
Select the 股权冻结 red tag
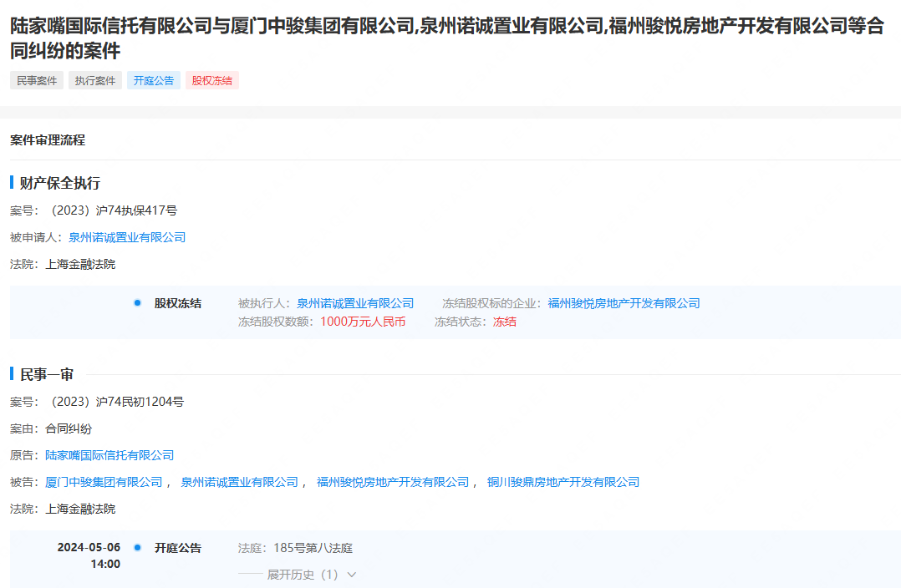pos(212,80)
